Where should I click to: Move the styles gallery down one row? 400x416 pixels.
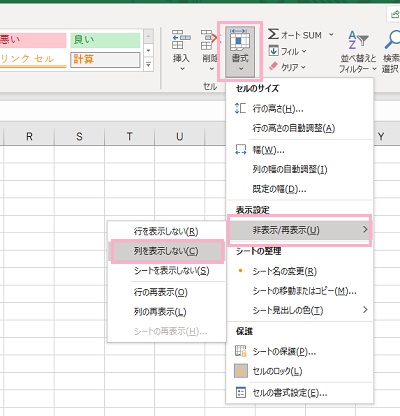[x=149, y=51]
